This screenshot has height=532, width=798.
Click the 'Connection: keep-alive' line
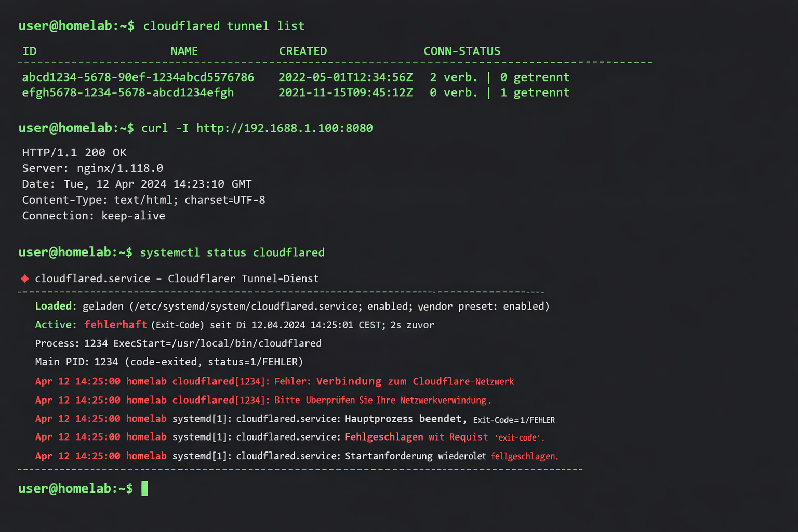tap(94, 216)
